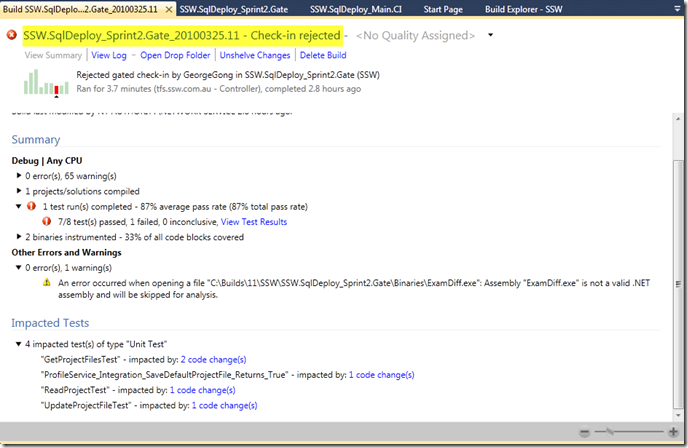The image size is (688, 448).
Task: Click the Debug | Any CPU heading
Action: point(47,161)
